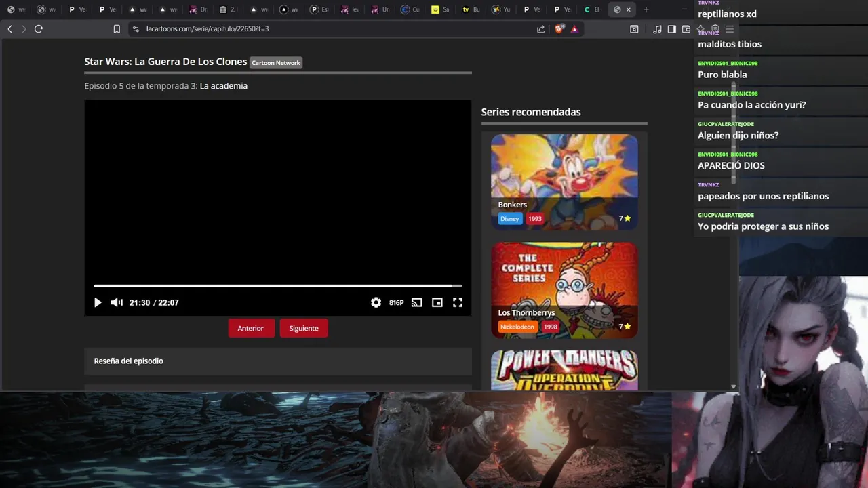The height and width of the screenshot is (488, 868).
Task: Open site settings icon in address bar
Action: [136, 29]
